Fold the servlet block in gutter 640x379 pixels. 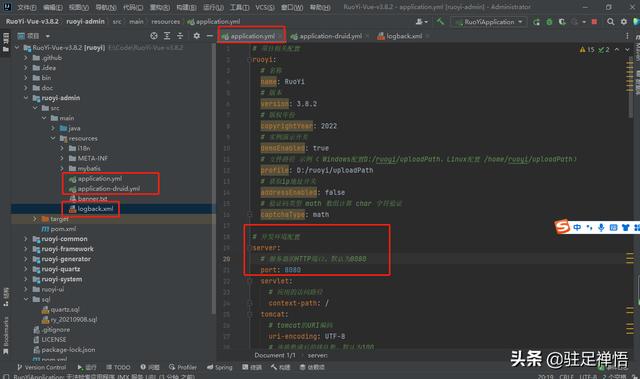coord(249,281)
